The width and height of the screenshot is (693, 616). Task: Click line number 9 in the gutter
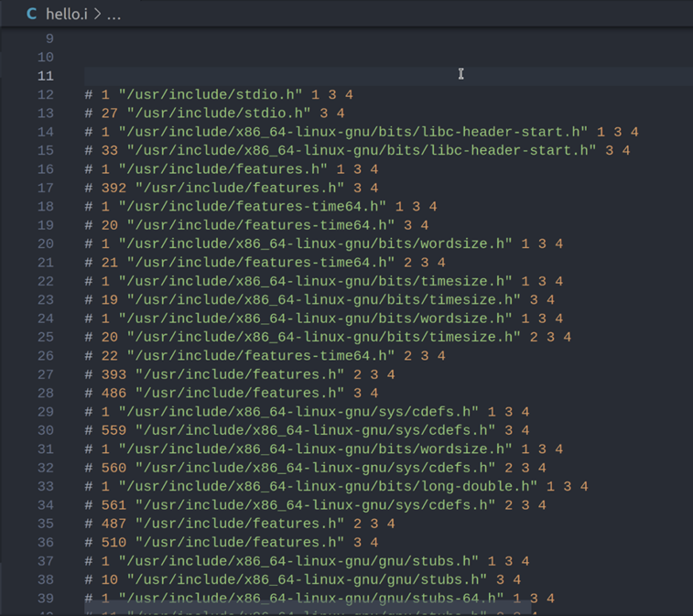point(49,38)
